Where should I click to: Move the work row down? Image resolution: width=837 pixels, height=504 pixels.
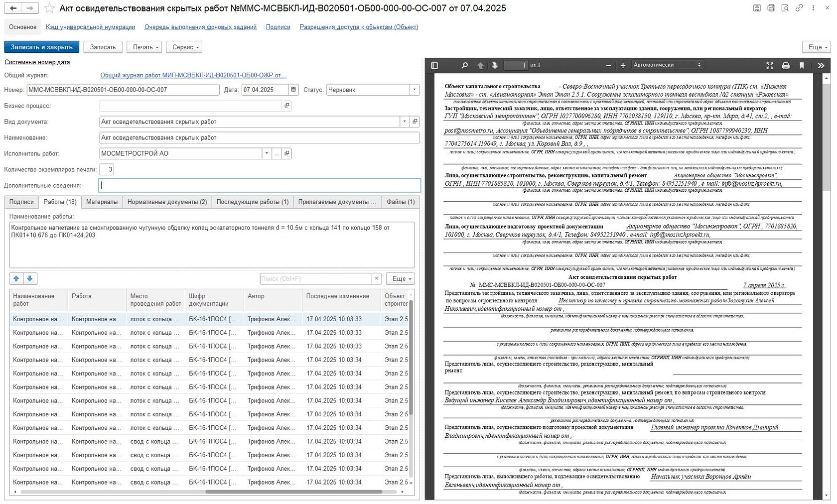[x=30, y=279]
